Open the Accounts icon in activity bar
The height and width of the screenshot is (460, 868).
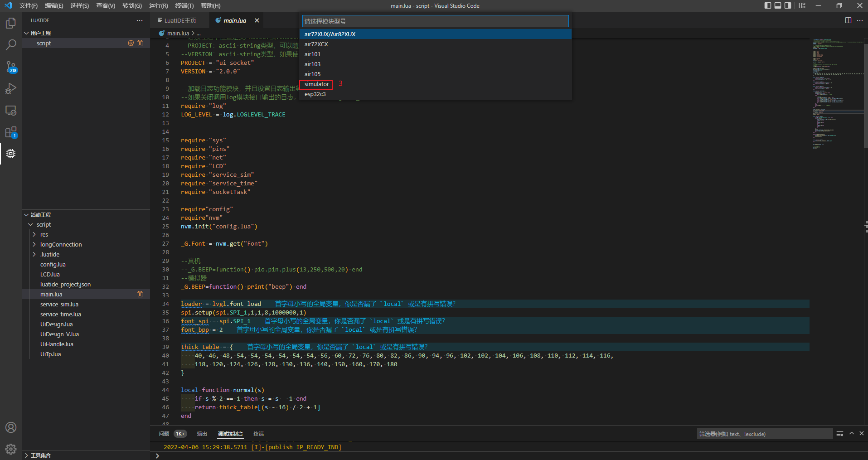coord(11,427)
